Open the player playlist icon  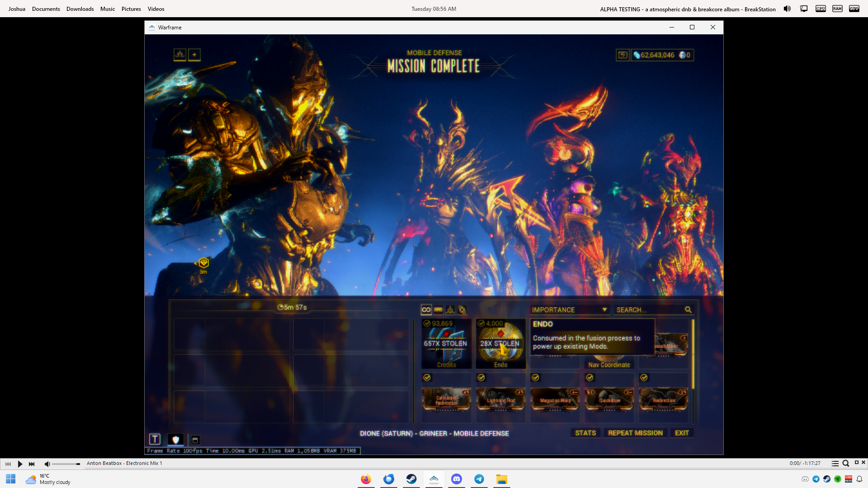click(x=835, y=463)
